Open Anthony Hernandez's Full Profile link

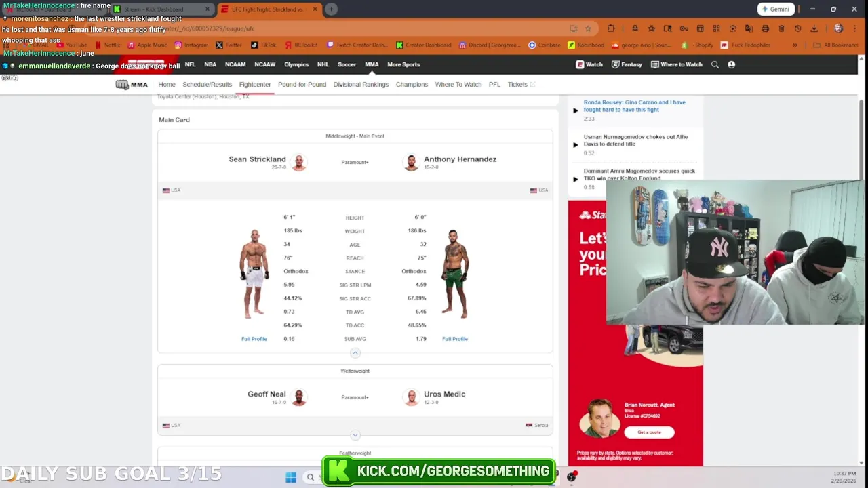click(454, 339)
